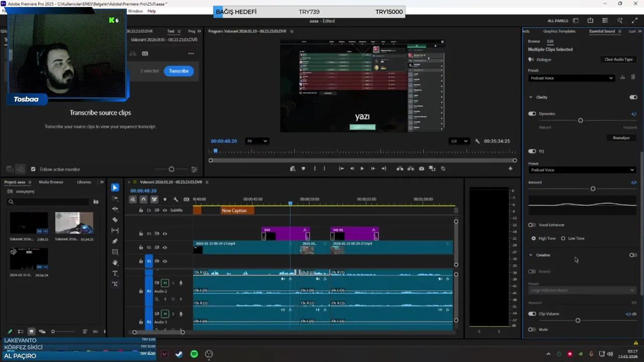This screenshot has width=644, height=362.
Task: Open the Fit zoom level dropdown
Action: click(x=257, y=141)
